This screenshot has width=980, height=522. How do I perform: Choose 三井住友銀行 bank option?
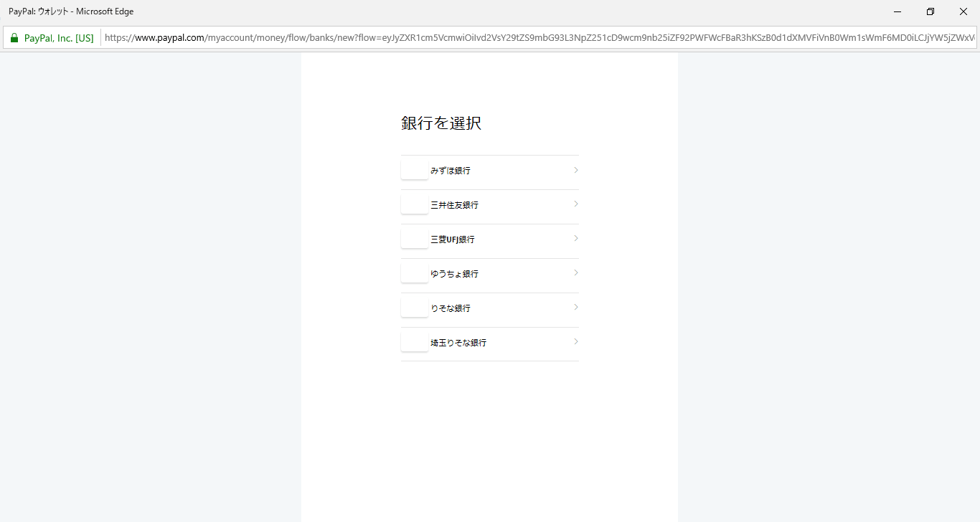click(489, 205)
